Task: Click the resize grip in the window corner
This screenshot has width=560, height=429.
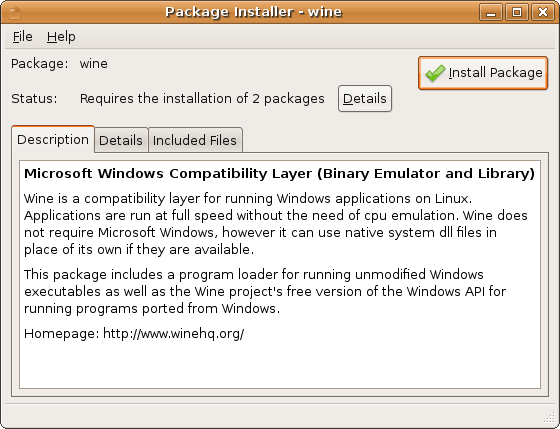Action: 551,418
